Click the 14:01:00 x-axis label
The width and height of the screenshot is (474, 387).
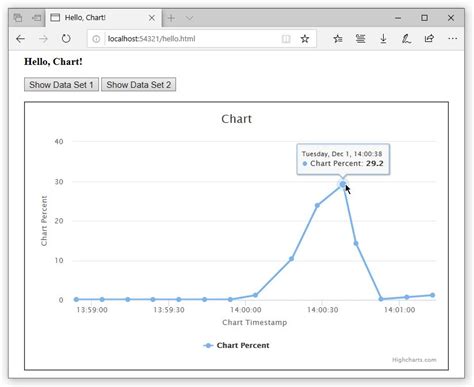point(400,310)
